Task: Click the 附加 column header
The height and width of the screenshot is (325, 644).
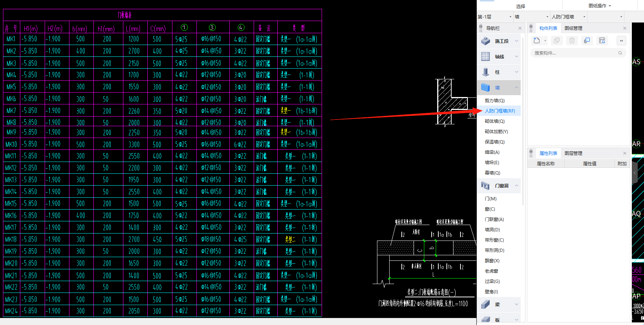Action: pyautogui.click(x=622, y=164)
